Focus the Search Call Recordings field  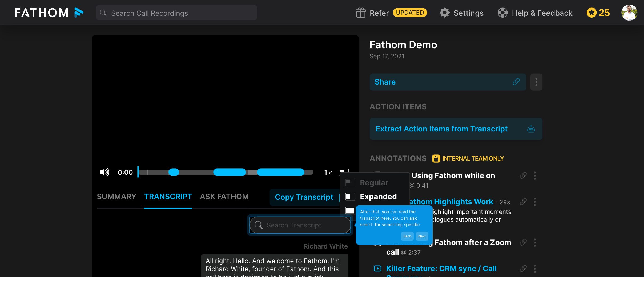point(176,13)
